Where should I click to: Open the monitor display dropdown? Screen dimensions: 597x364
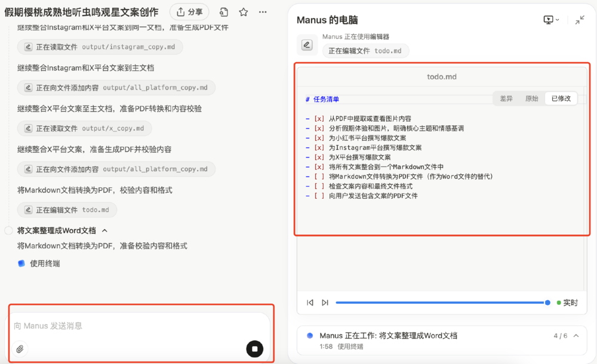click(551, 20)
